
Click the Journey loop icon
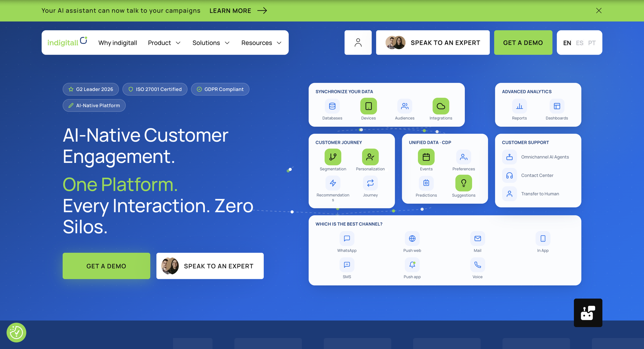[370, 183]
